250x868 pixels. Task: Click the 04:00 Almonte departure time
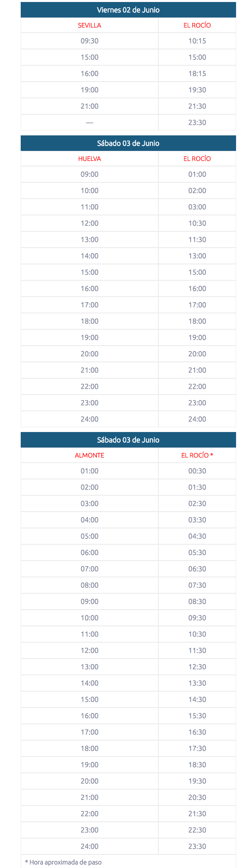90,520
